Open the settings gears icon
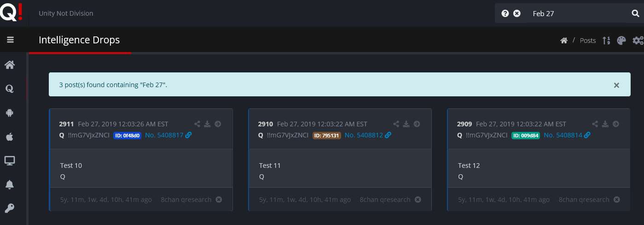The height and width of the screenshot is (225, 644). point(638,41)
